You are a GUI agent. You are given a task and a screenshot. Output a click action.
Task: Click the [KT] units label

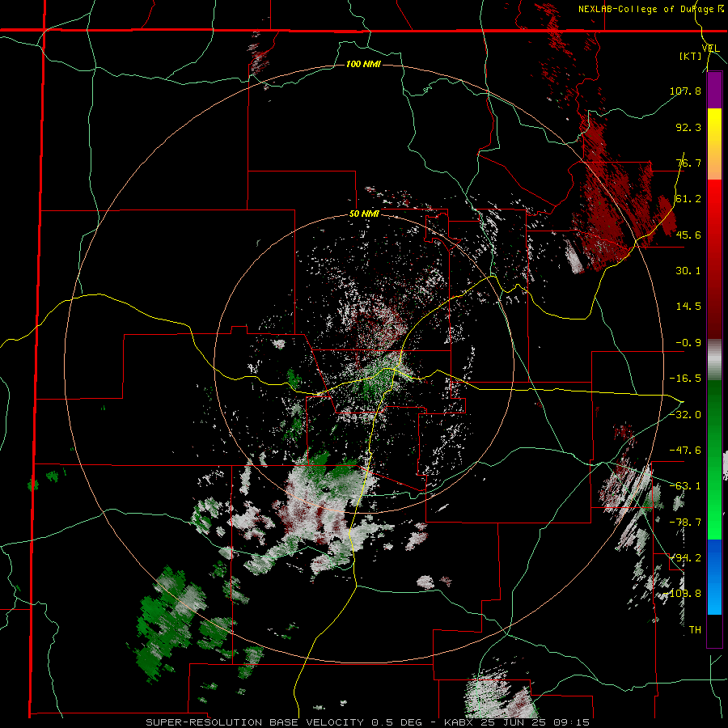(691, 57)
